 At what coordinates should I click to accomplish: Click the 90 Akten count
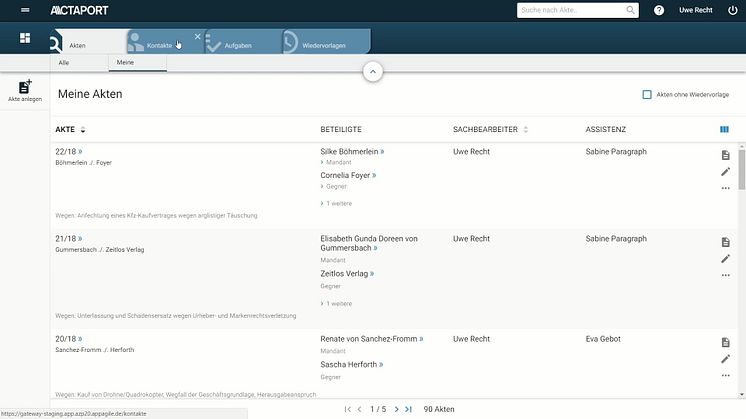pyautogui.click(x=439, y=409)
